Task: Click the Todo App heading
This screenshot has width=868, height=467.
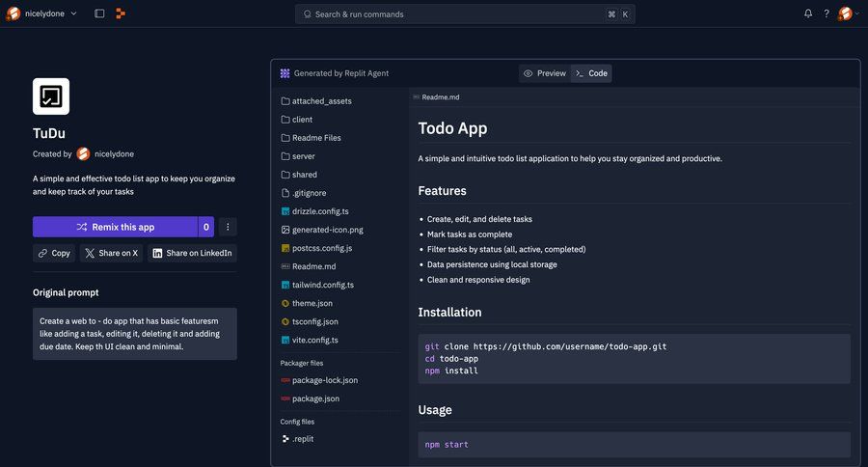Action: point(453,128)
